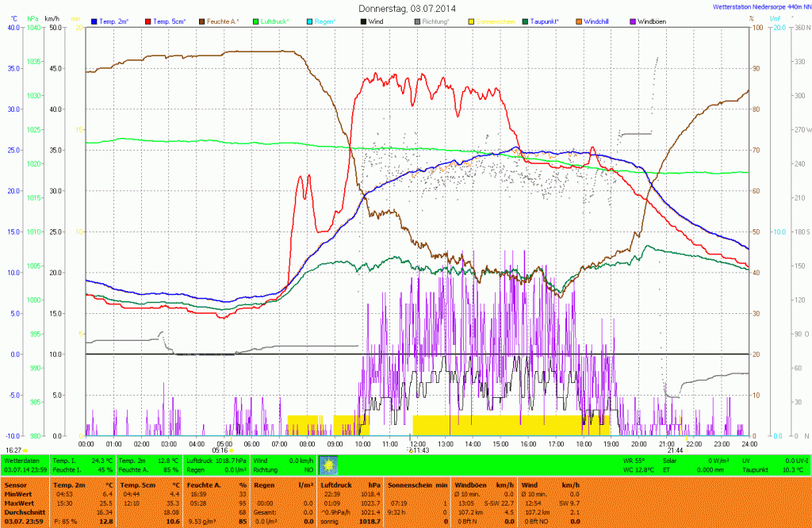
Task: Click the brown Feuchte A. legend square
Action: click(202, 21)
